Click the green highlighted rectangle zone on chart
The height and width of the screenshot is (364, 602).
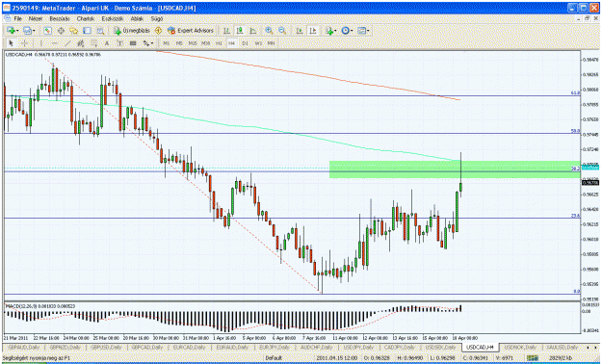pyautogui.click(x=455, y=169)
